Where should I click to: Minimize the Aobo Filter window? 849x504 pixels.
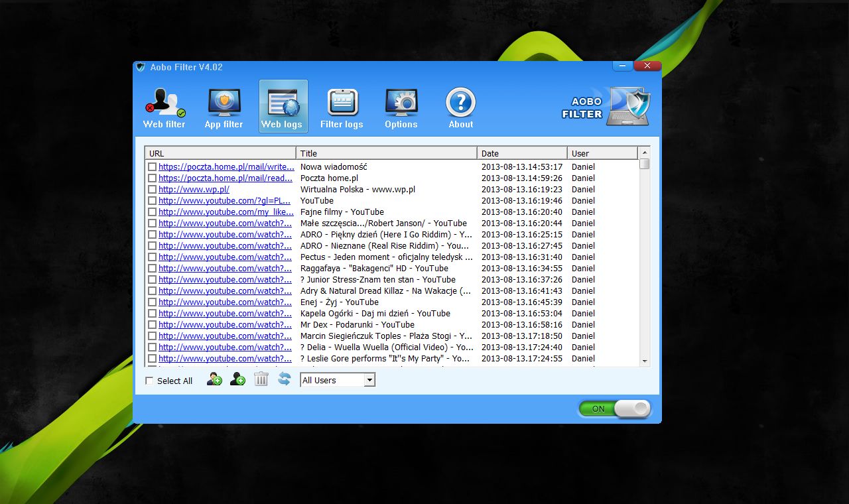(622, 66)
